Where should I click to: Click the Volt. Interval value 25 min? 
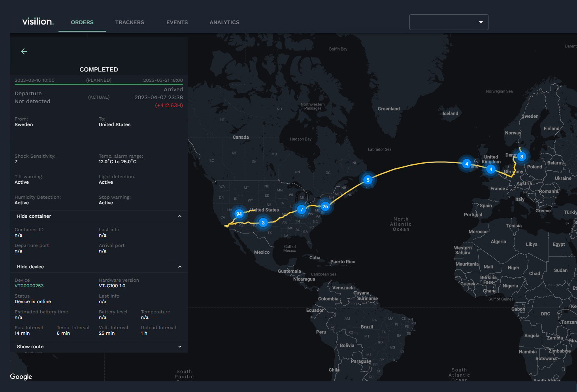coord(107,333)
